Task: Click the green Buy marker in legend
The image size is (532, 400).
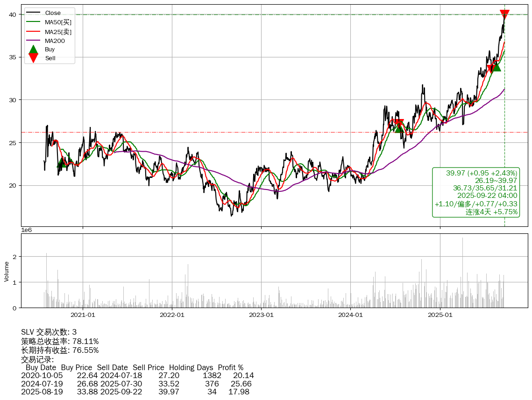Action: point(33,49)
